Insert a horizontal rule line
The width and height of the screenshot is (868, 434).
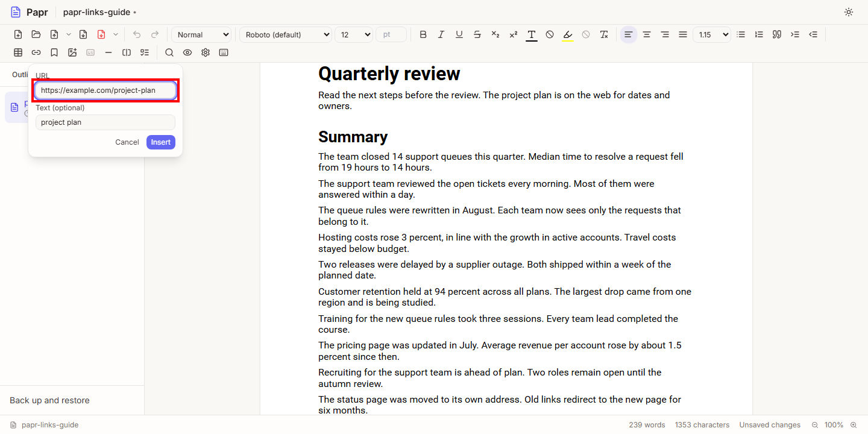pyautogui.click(x=108, y=52)
